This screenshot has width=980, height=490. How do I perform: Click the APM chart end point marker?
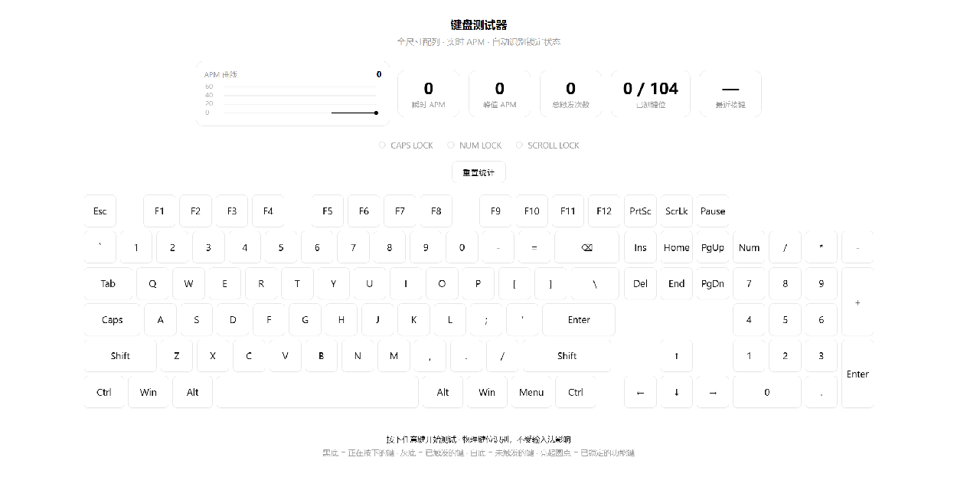pyautogui.click(x=376, y=113)
